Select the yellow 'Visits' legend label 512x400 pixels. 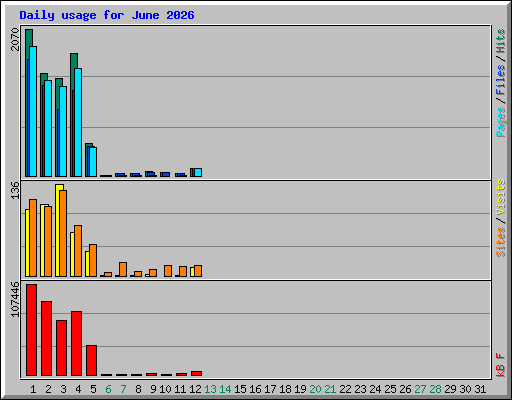pos(501,197)
